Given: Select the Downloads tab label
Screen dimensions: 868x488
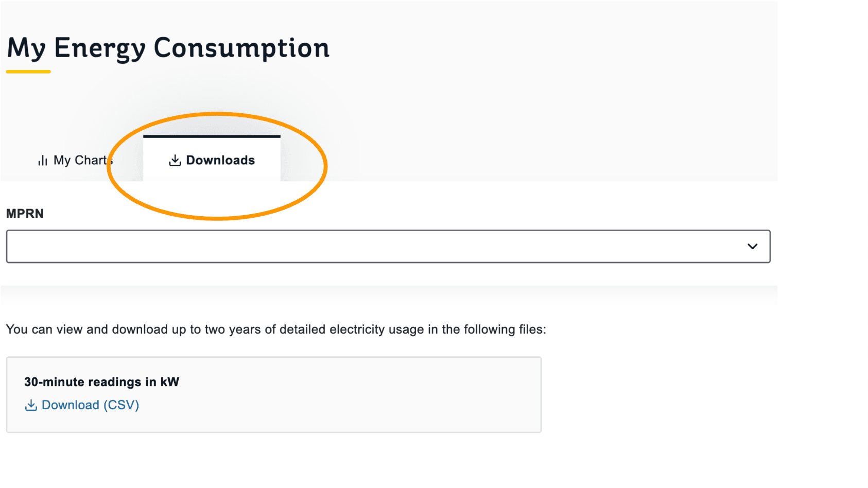Looking at the screenshot, I should pyautogui.click(x=220, y=161).
